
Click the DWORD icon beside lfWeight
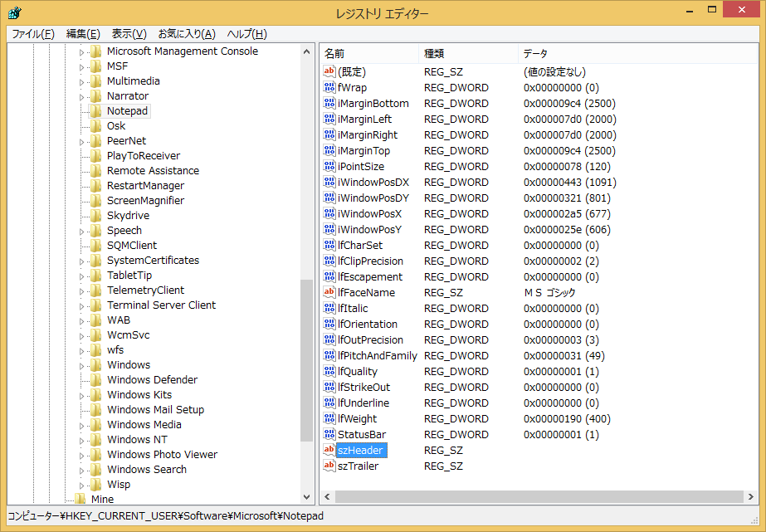tap(329, 418)
